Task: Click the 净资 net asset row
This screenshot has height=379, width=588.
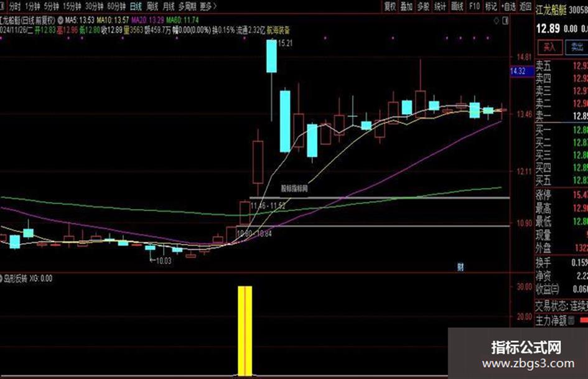Action: [561, 276]
